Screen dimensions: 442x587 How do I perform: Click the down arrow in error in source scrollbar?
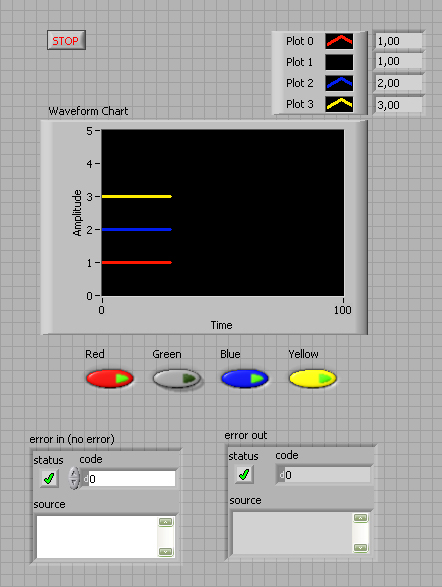[x=165, y=552]
